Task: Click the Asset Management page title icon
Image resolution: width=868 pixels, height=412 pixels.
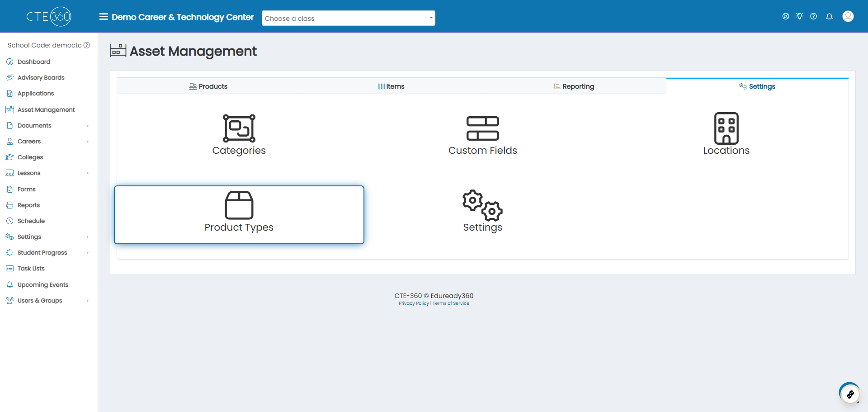Action: coord(118,51)
